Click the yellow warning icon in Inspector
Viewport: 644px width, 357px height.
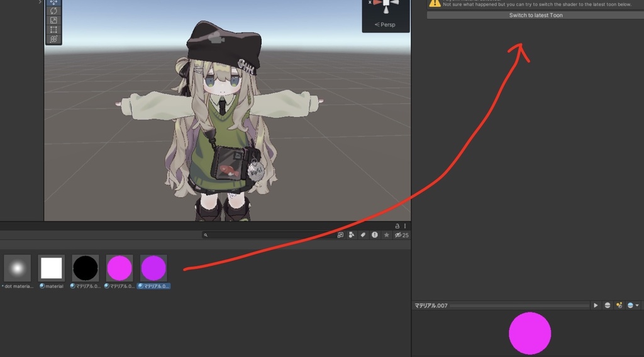(435, 3)
